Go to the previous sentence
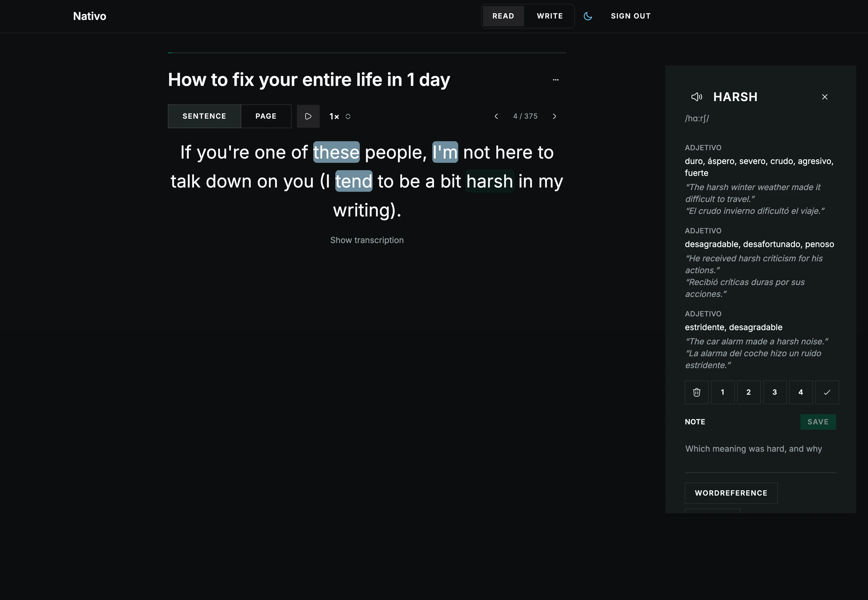The image size is (868, 600). tap(497, 116)
